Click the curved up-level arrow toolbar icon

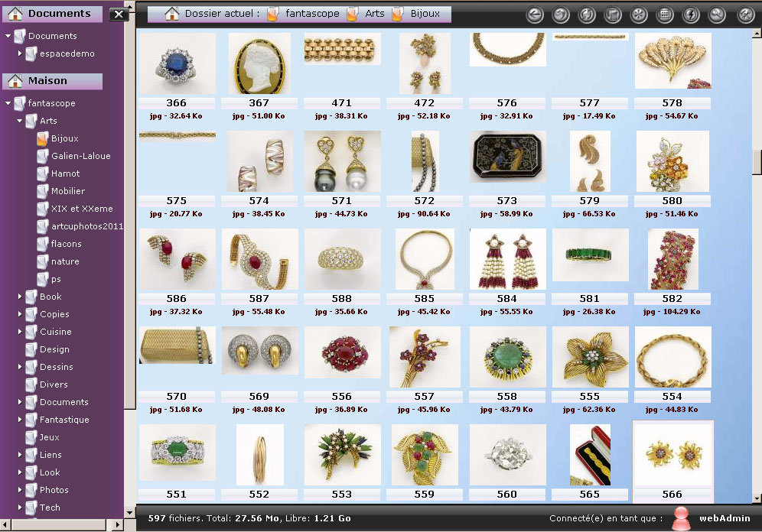tap(561, 15)
